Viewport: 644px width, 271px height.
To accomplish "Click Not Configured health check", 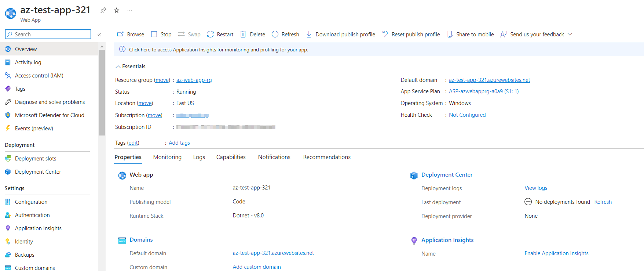I will (467, 115).
